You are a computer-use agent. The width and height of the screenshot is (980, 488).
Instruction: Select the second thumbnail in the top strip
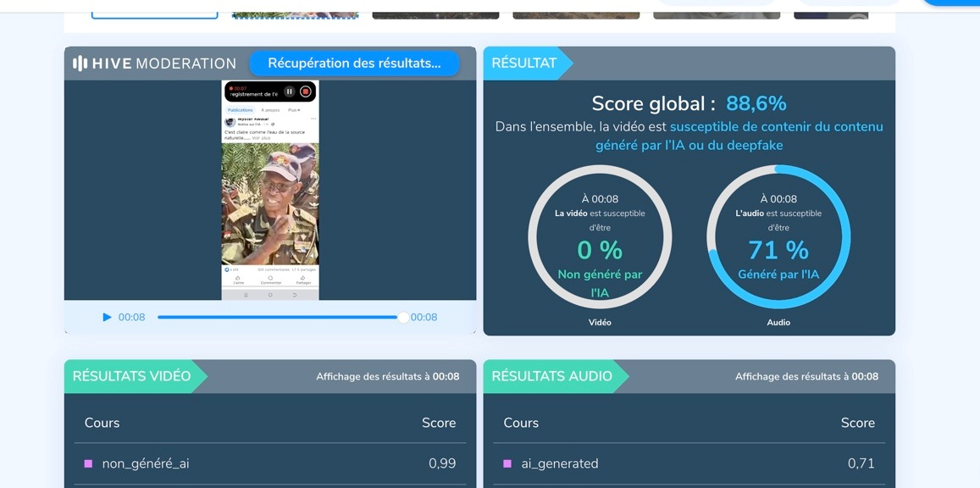[x=295, y=13]
